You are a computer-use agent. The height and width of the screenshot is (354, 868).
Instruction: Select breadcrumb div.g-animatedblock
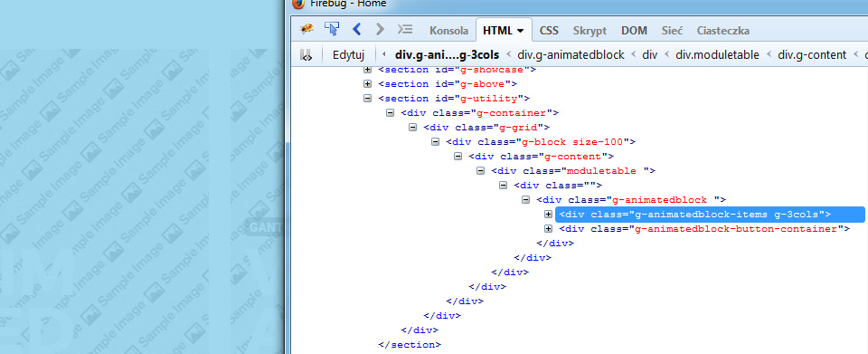[x=571, y=55]
